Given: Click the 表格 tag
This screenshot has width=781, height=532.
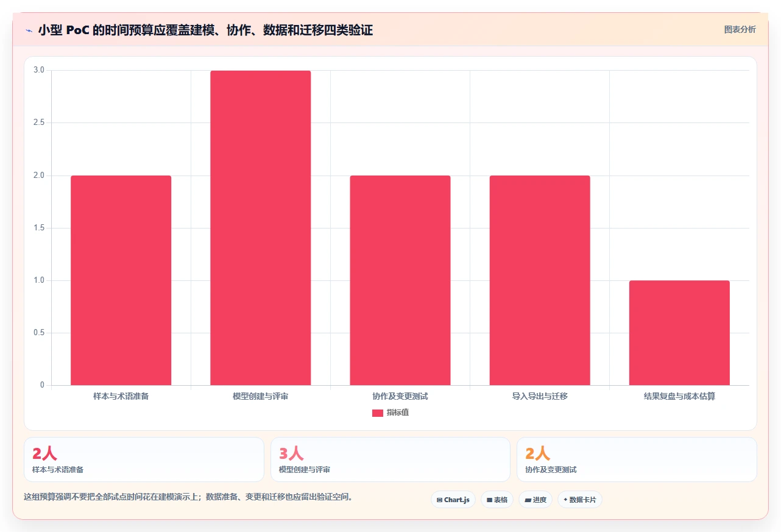Looking at the screenshot, I should (x=497, y=500).
